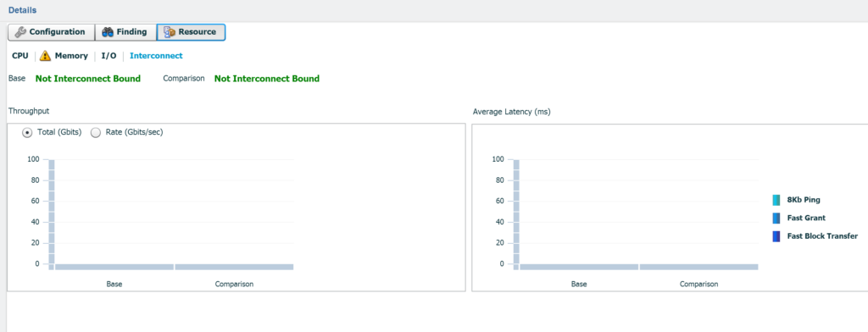Screen dimensions: 868x332
Task: Click the Base label under Throughput chart
Action: (x=114, y=284)
